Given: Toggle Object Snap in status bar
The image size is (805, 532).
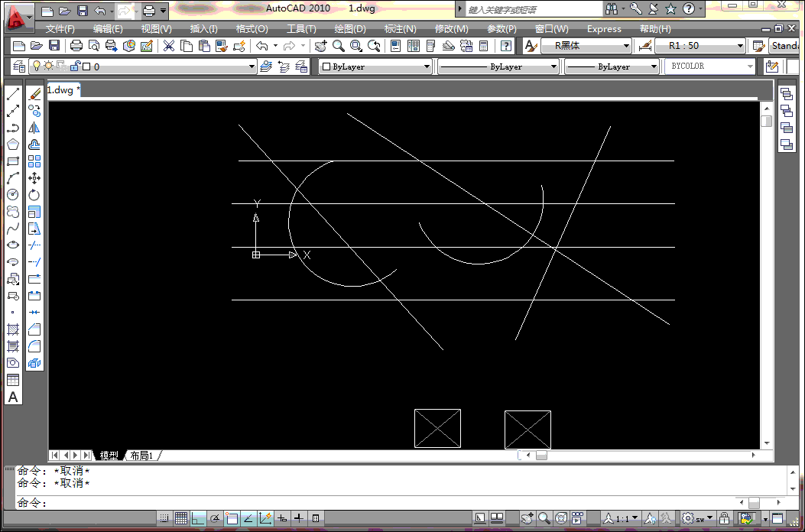Looking at the screenshot, I should click(x=232, y=517).
